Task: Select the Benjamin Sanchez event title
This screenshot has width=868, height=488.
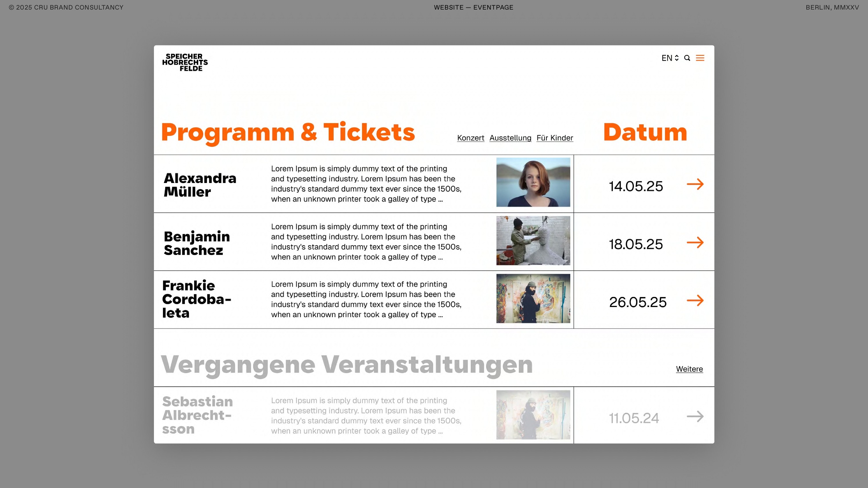Action: tap(197, 243)
